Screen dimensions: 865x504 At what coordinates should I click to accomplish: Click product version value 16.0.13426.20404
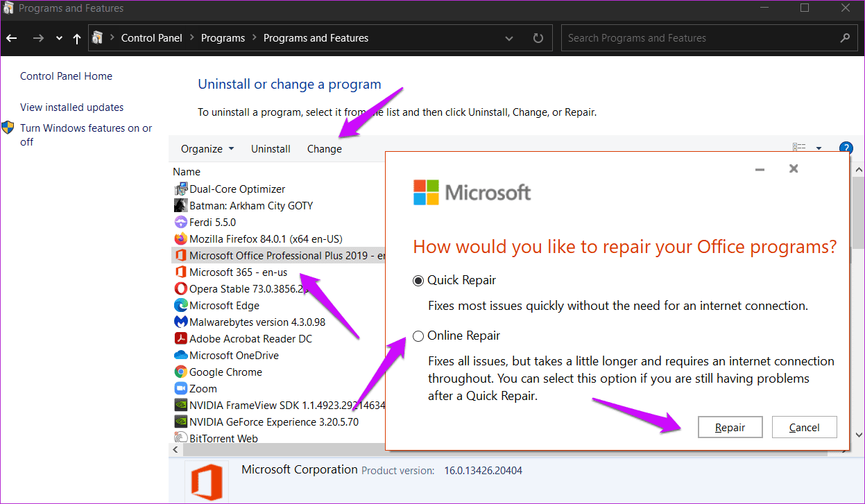[x=483, y=471]
